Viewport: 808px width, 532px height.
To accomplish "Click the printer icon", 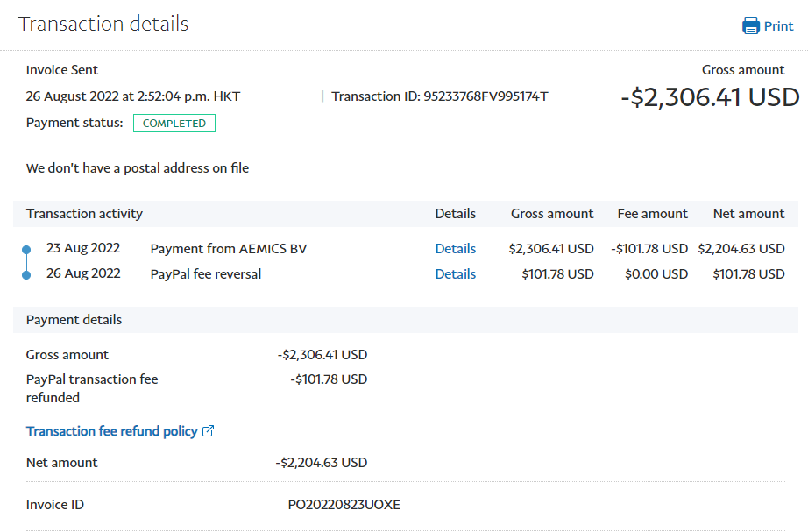I will click(x=750, y=25).
